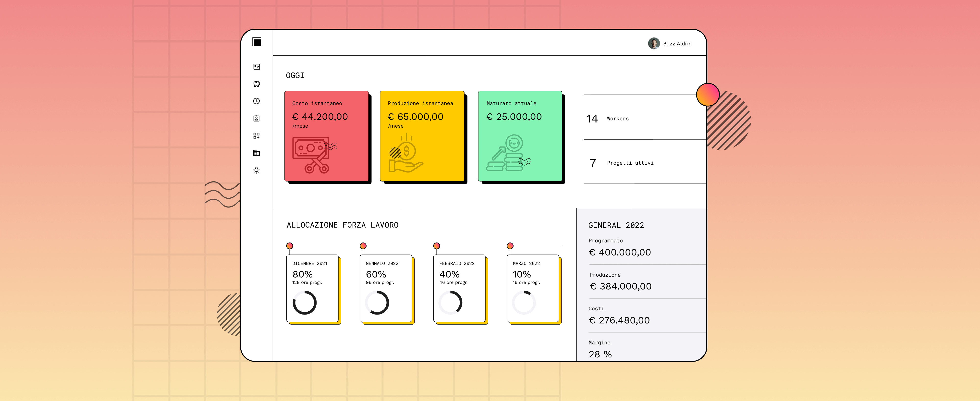Open the ID badge workers icon

[257, 118]
